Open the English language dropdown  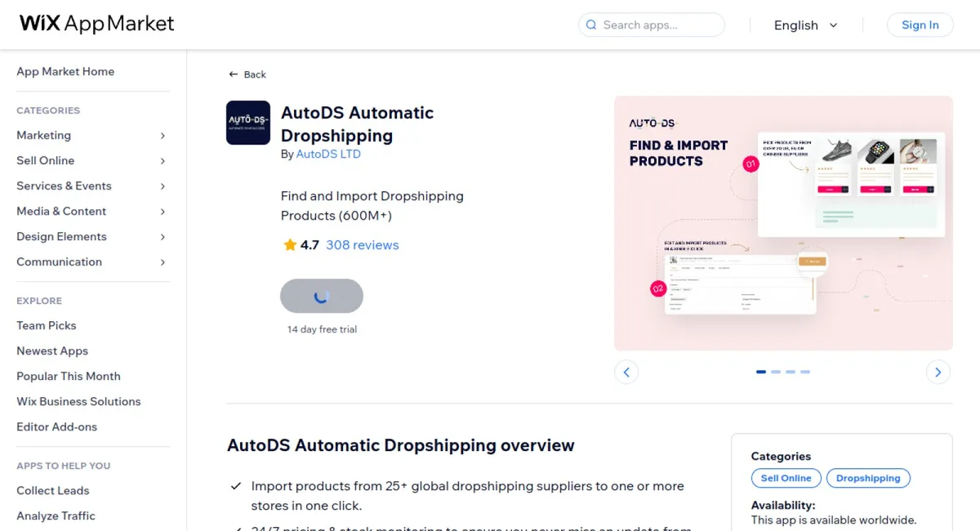coord(806,25)
